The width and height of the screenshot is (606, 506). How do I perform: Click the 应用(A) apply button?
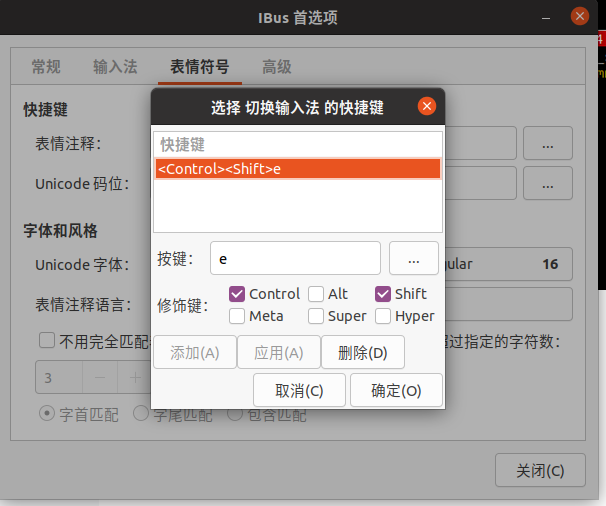pyautogui.click(x=279, y=352)
